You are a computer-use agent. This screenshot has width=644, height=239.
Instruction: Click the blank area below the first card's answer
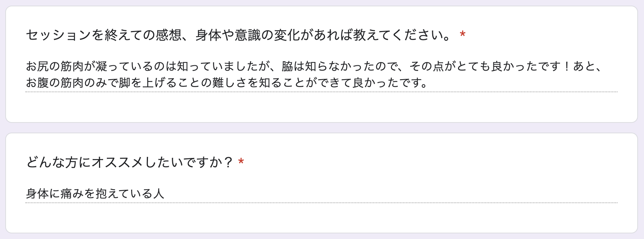[321, 107]
